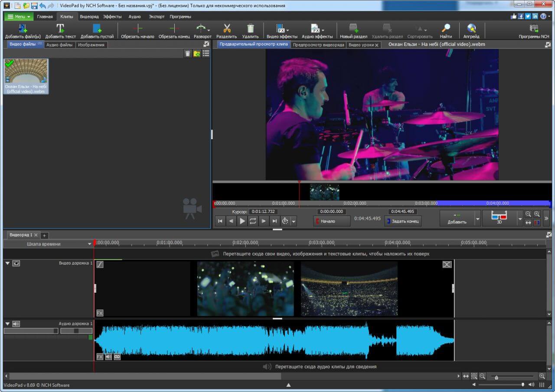Click the Rotate (Разворот) toolbar icon
Image resolution: width=555 pixels, height=392 pixels.
[x=201, y=29]
